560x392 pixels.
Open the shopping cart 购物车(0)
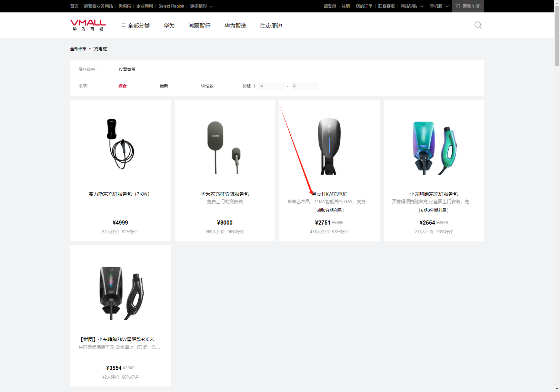click(x=468, y=6)
